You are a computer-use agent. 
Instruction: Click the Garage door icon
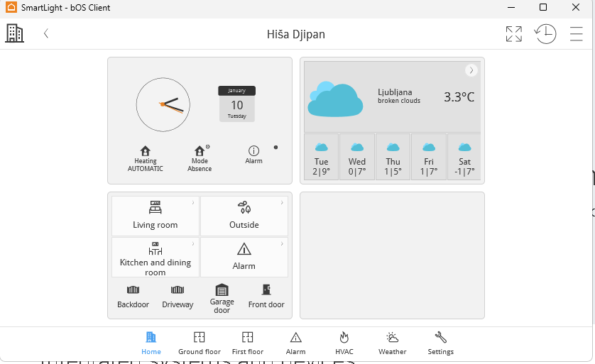coord(222,289)
